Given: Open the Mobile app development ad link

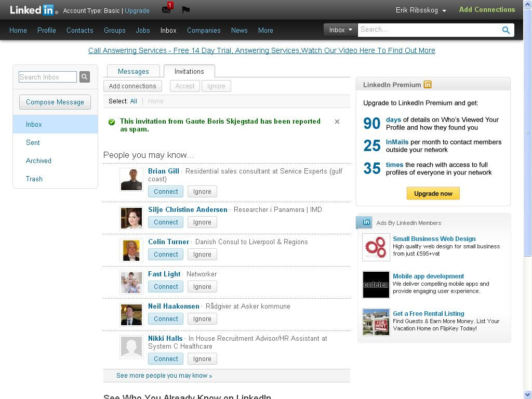Looking at the screenshot, I should (x=428, y=276).
